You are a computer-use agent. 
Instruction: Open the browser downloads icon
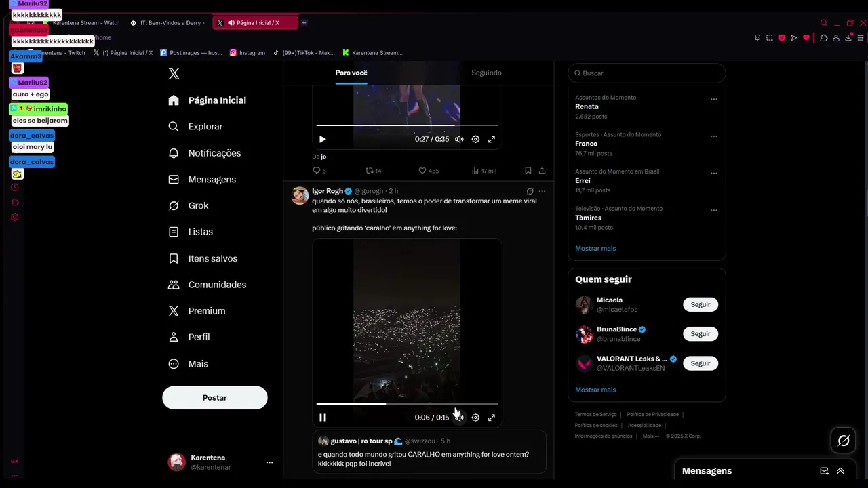(x=848, y=38)
